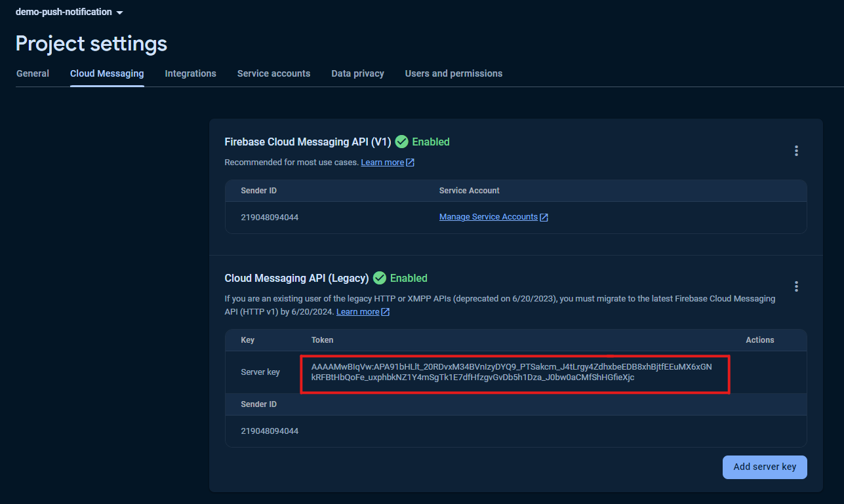Screen dimensions: 844x504
Task: Open the three-dot menu for Cloud Messaging API (Legacy)
Action: (x=796, y=286)
